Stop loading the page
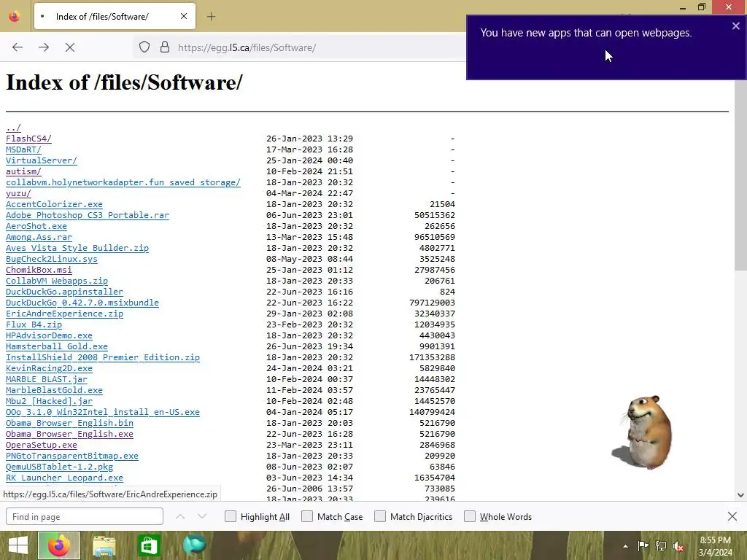Image resolution: width=747 pixels, height=560 pixels. (x=69, y=47)
